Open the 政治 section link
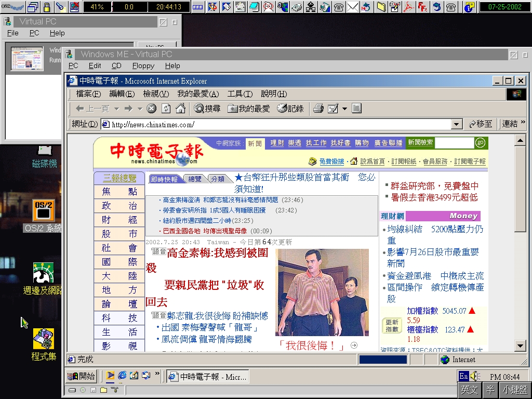 [119, 206]
